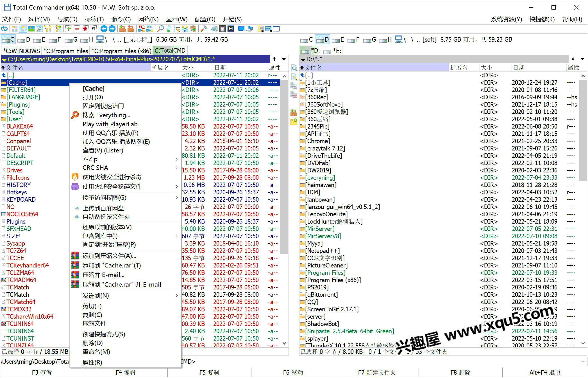Click the green plus select-group icon
Image resolution: width=588 pixels, height=378 pixels.
(x=69, y=29)
